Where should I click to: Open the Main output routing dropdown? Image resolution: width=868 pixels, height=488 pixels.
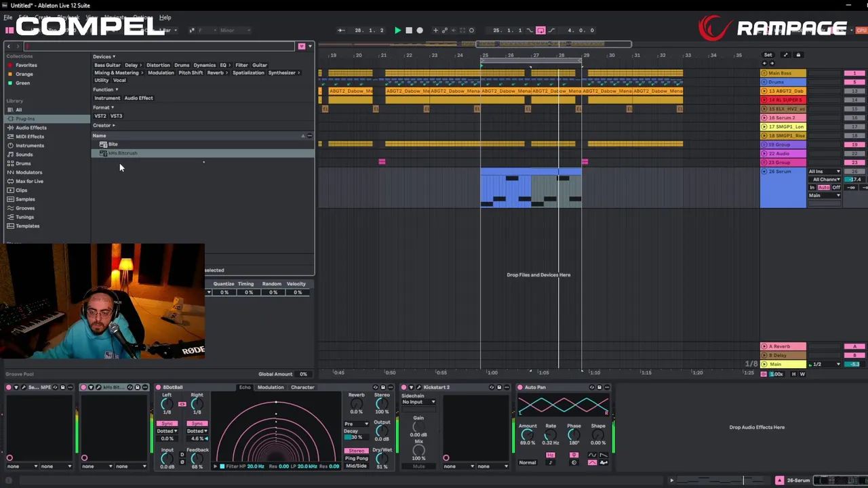[825, 196]
